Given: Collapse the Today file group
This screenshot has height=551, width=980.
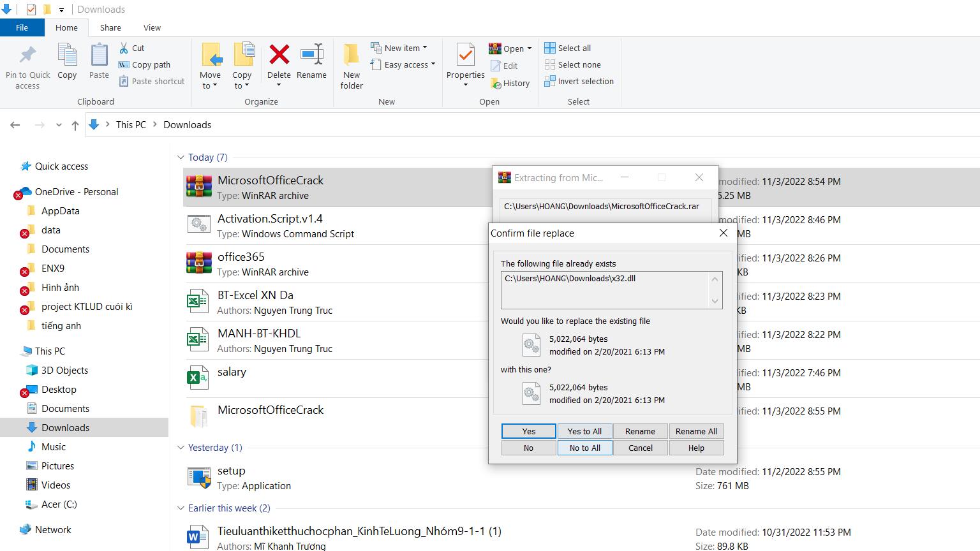Looking at the screenshot, I should click(181, 158).
